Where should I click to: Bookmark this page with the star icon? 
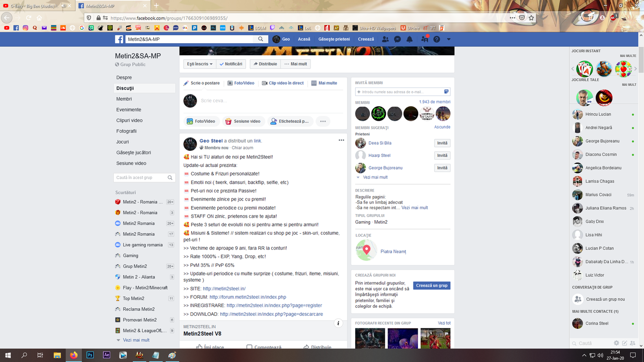pyautogui.click(x=531, y=18)
